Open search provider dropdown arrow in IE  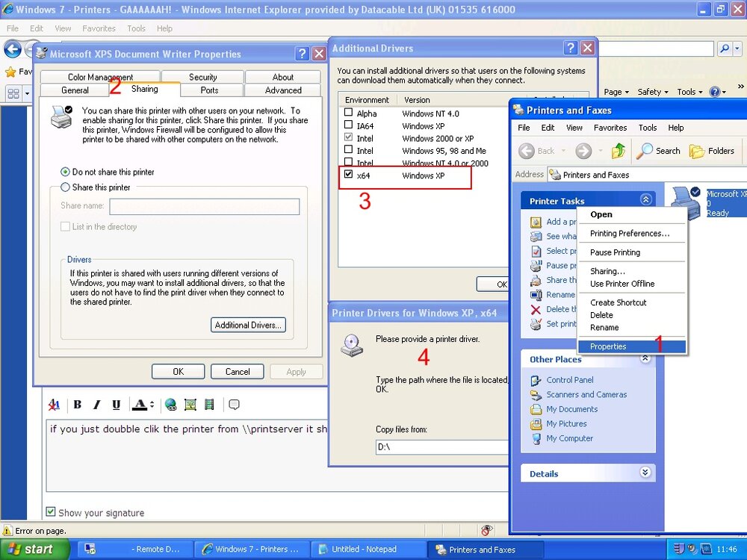tap(737, 49)
